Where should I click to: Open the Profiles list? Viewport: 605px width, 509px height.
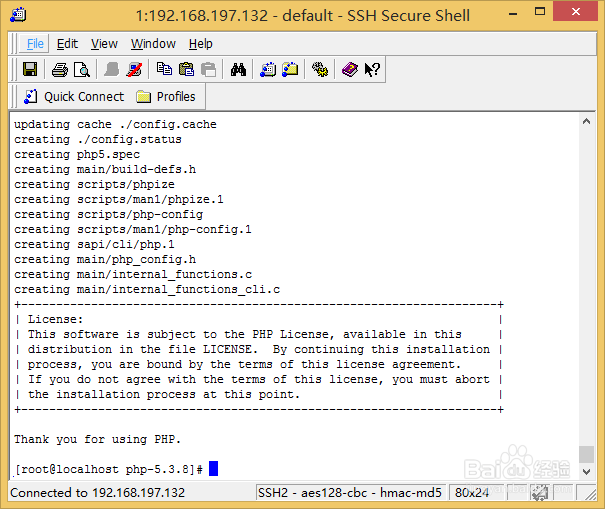[x=166, y=96]
